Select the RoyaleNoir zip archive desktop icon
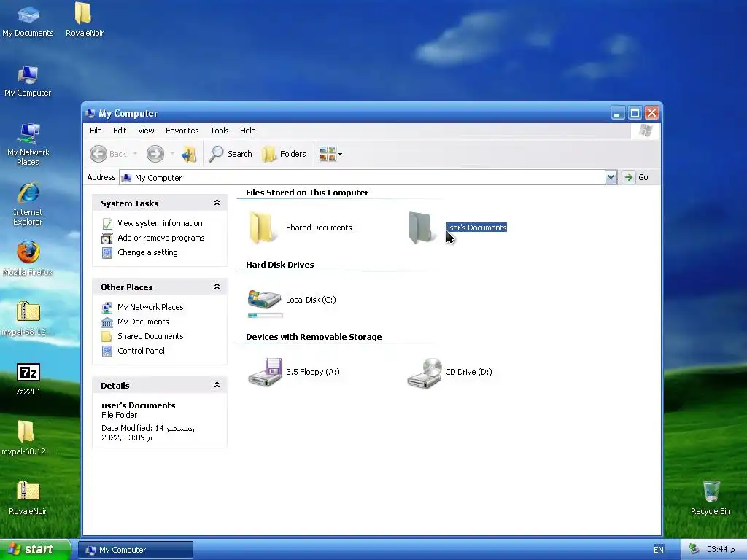747x560 pixels. (x=28, y=498)
